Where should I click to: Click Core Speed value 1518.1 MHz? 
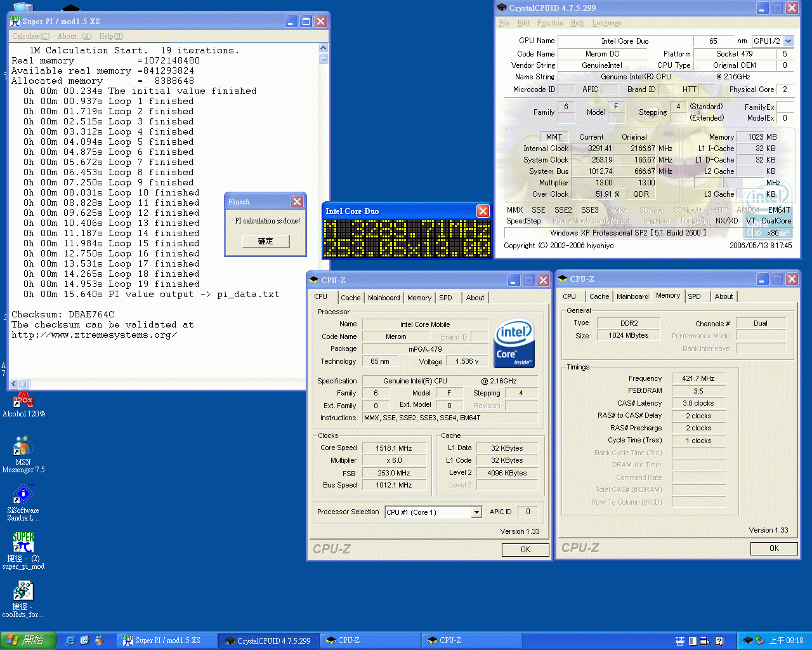pos(393,448)
